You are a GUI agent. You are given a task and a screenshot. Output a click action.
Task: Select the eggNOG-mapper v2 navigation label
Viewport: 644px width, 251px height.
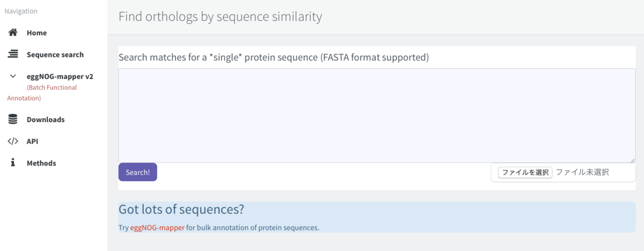tap(60, 76)
